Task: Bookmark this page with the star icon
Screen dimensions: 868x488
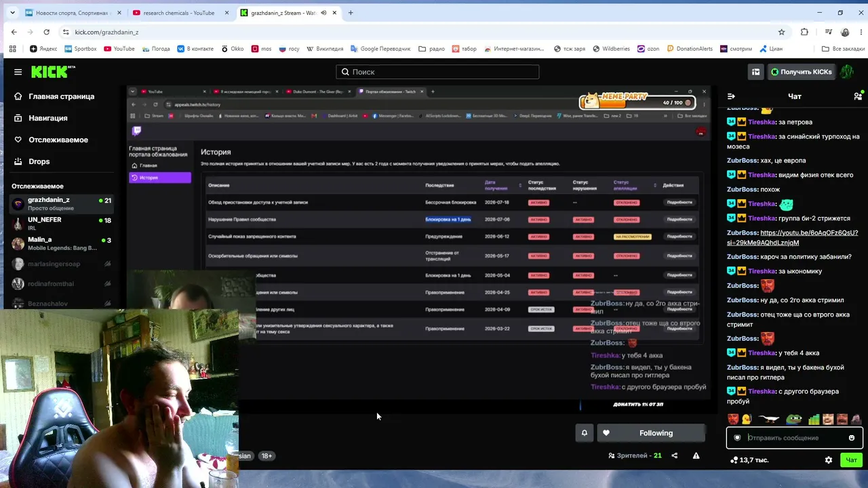Action: tap(781, 32)
